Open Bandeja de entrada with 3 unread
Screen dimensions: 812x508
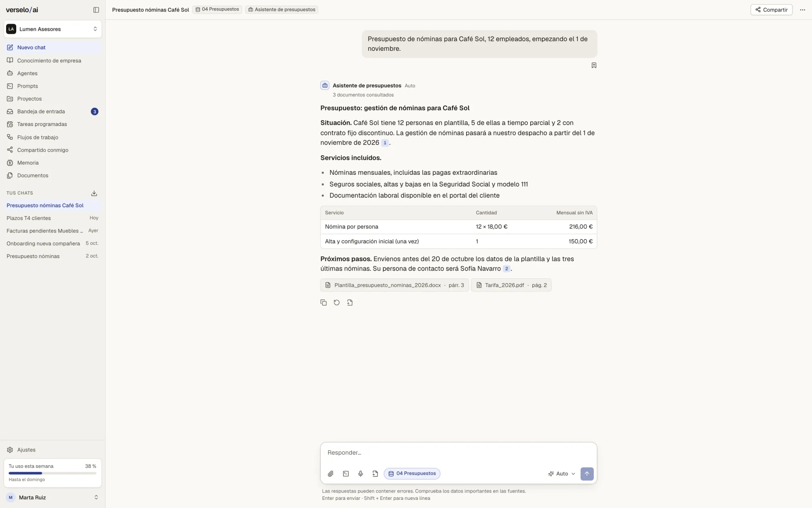coord(53,111)
